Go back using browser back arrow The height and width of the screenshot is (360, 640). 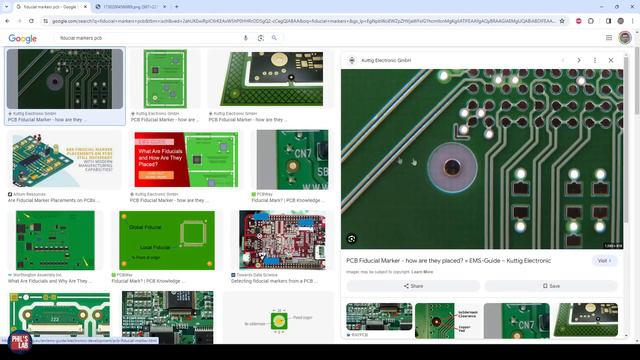[x=7, y=21]
